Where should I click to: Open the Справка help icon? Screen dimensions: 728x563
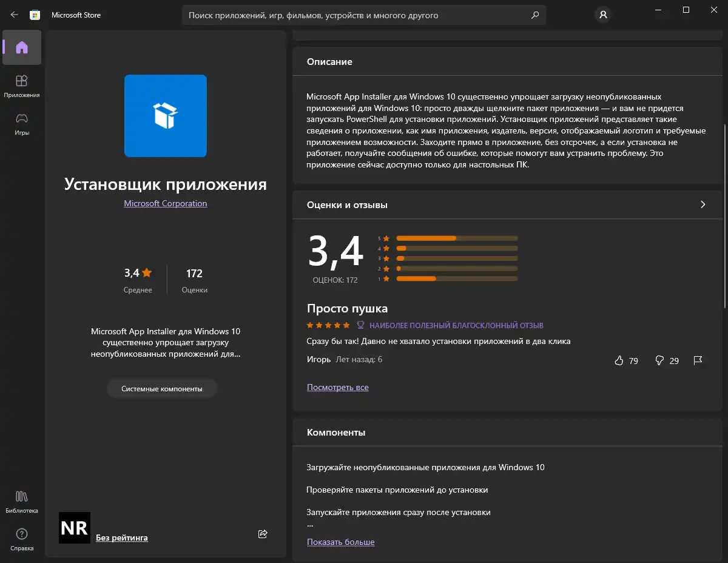[22, 539]
